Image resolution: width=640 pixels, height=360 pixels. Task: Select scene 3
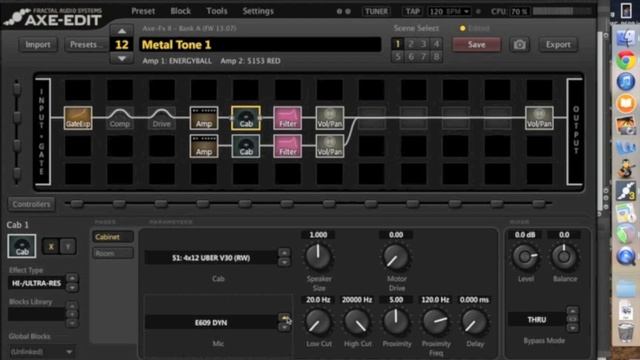(x=424, y=44)
